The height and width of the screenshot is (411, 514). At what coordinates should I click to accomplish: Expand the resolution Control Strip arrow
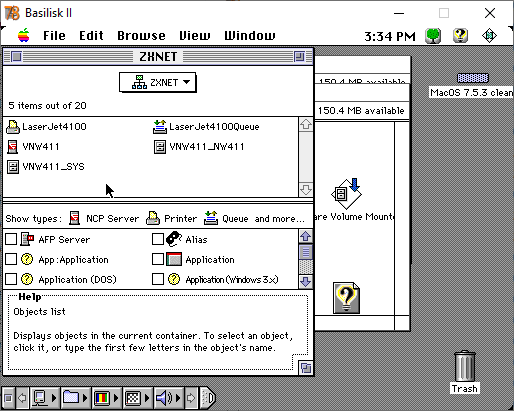(x=147, y=398)
